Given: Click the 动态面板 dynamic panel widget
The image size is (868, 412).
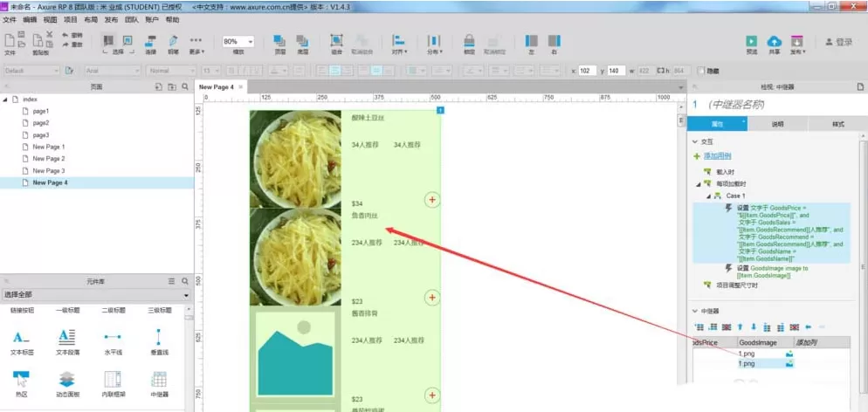Looking at the screenshot, I should pyautogui.click(x=67, y=384).
